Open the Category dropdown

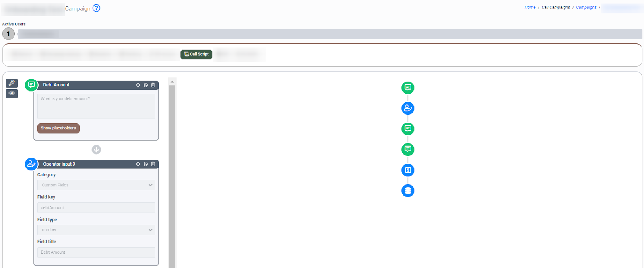(96, 185)
